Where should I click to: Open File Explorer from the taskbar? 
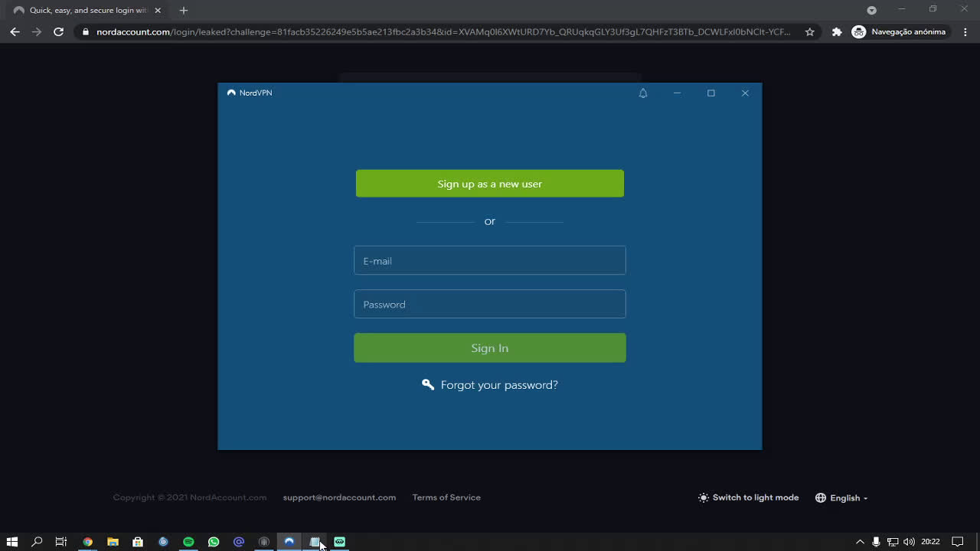tap(113, 542)
